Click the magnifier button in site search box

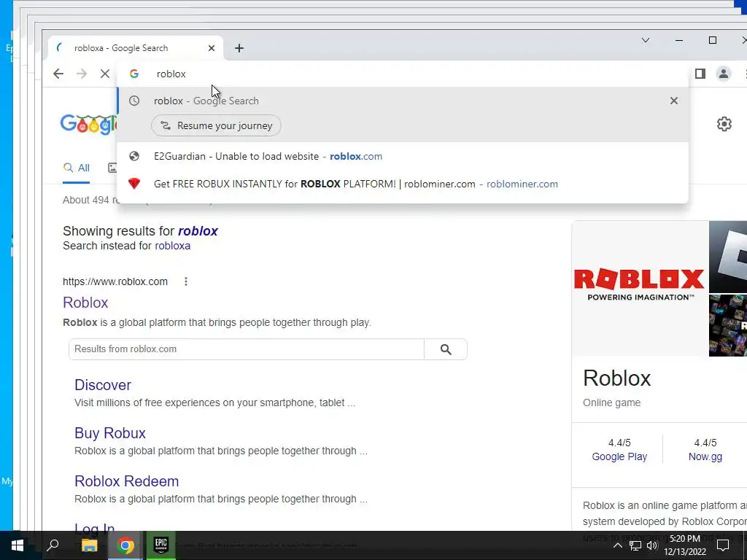[446, 349]
